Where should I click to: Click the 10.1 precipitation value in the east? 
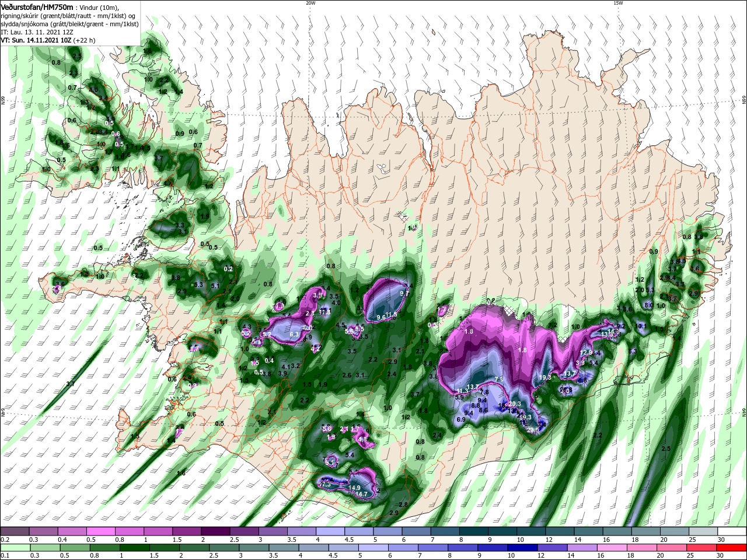tap(641, 326)
